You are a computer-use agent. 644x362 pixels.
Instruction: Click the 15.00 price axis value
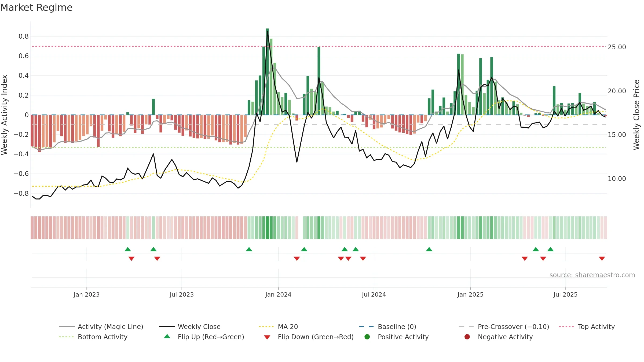tap(617, 135)
